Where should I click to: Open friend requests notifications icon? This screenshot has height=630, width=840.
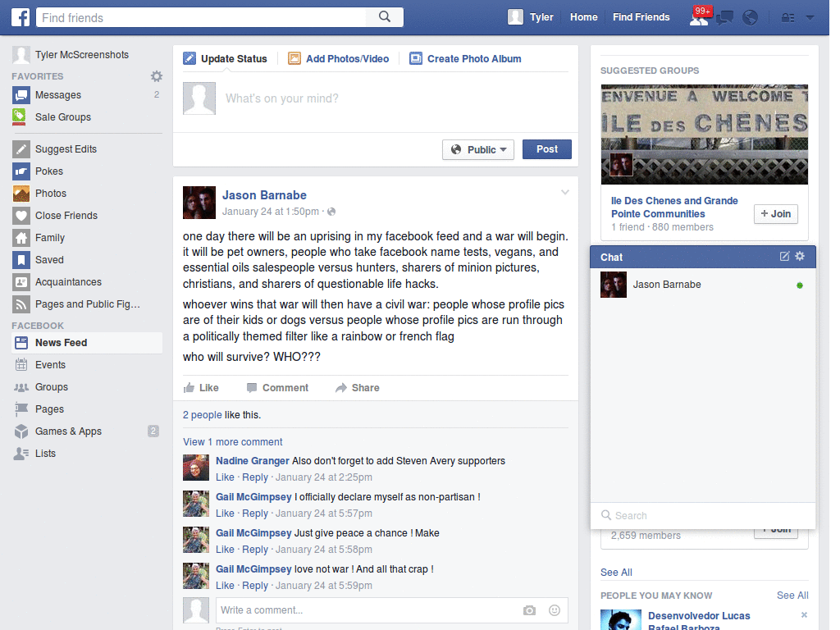click(x=699, y=18)
